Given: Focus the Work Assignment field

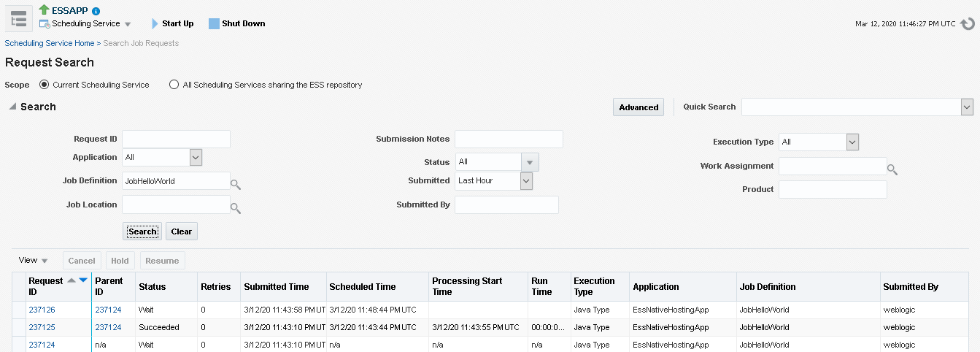Looking at the screenshot, I should click(833, 166).
